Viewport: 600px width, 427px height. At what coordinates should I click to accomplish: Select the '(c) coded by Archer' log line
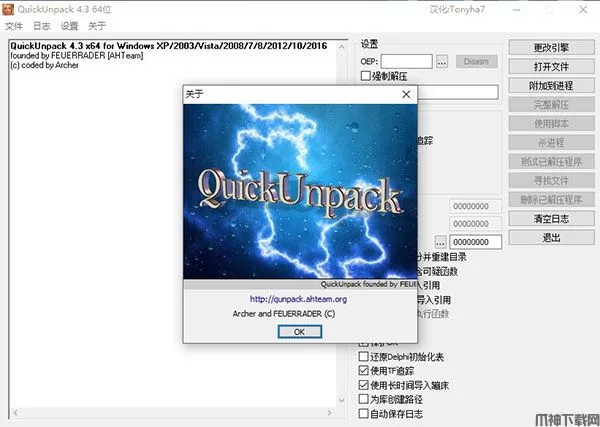tap(45, 65)
